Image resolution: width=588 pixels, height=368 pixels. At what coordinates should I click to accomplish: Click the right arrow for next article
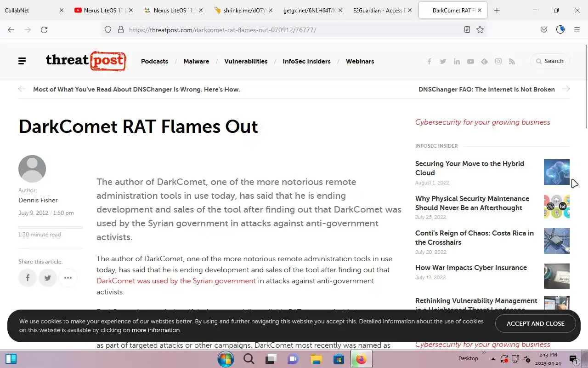tap(566, 89)
